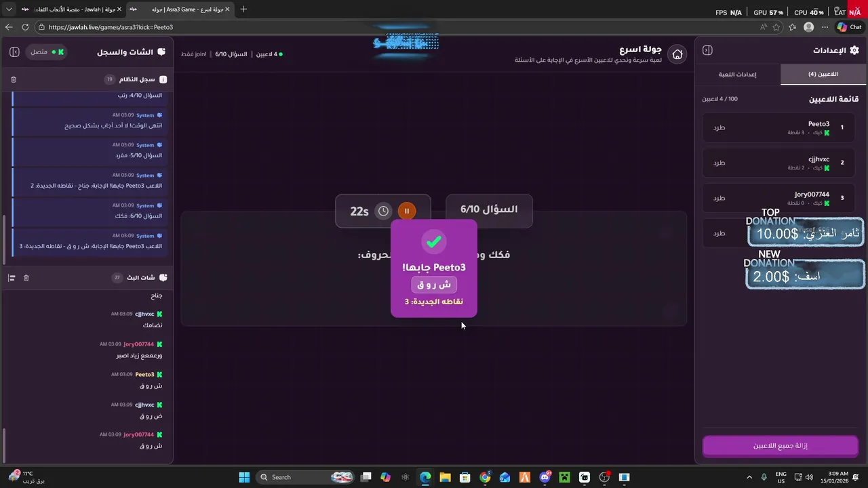Open the weather widget showing 11°C
The height and width of the screenshot is (488, 868).
pyautogui.click(x=26, y=477)
